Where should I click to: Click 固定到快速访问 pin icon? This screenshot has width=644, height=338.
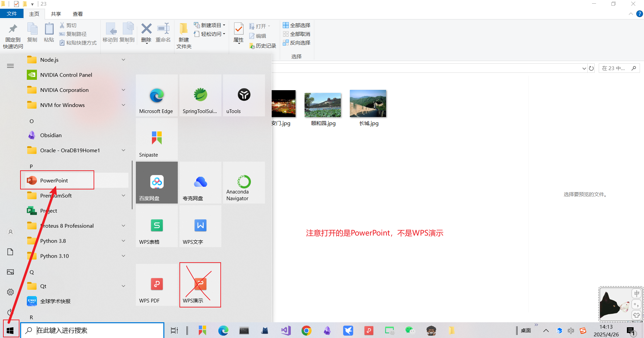click(13, 36)
